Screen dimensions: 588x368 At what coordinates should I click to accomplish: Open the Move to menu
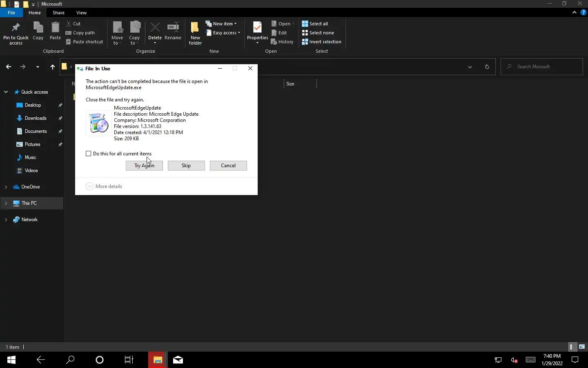pyautogui.click(x=117, y=33)
